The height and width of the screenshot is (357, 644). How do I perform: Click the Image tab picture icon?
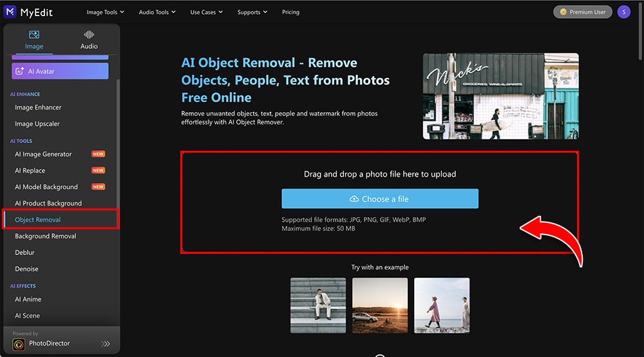34,35
